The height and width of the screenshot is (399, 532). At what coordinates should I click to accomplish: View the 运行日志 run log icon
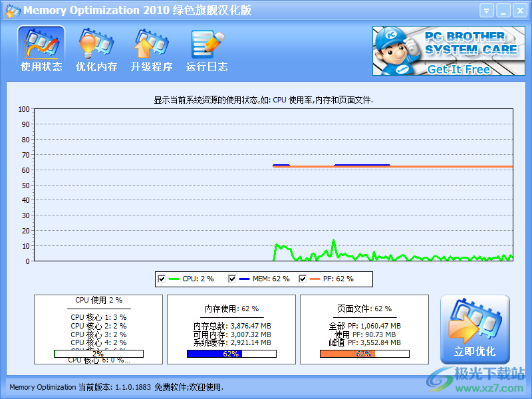[x=206, y=46]
